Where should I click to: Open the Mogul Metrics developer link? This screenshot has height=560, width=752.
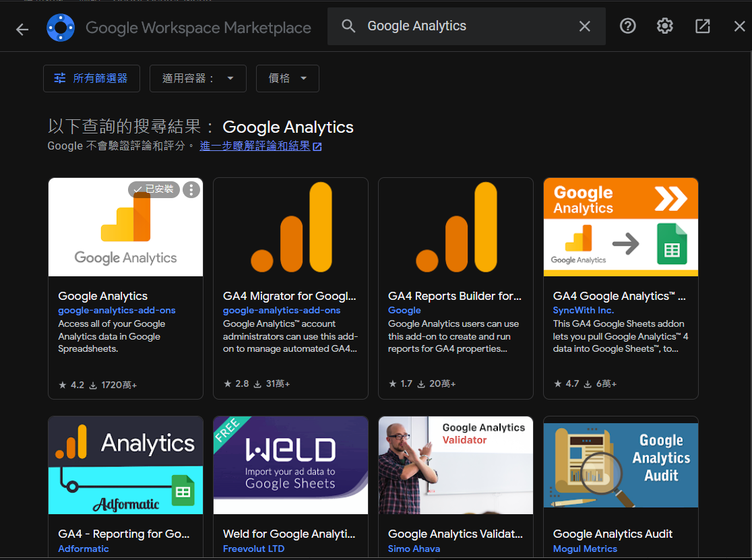click(585, 549)
